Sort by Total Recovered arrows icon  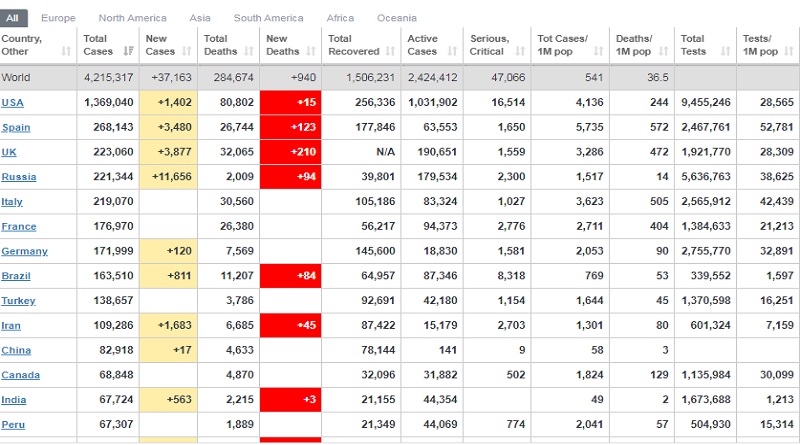[391, 51]
